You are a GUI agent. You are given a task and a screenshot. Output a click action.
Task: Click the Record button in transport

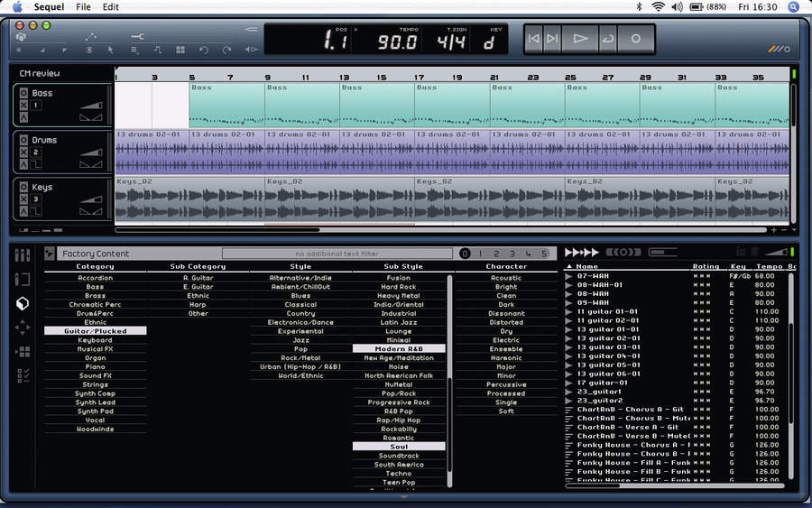pyautogui.click(x=636, y=39)
